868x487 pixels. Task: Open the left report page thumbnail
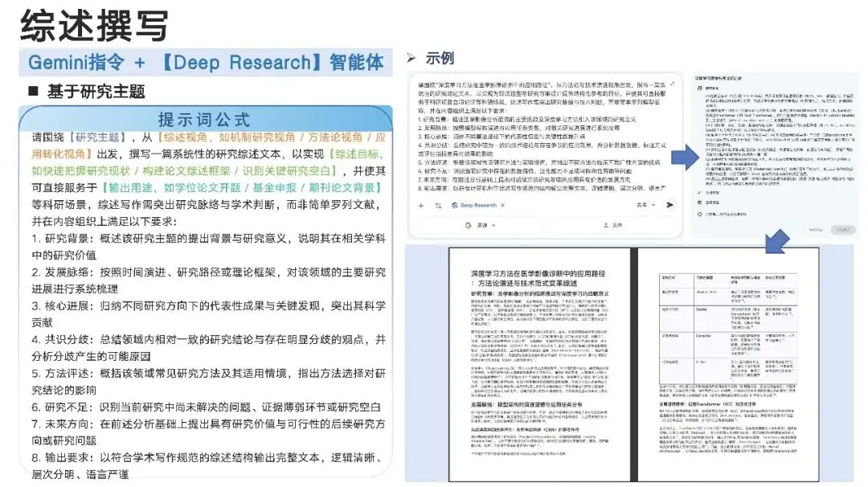coord(539,364)
